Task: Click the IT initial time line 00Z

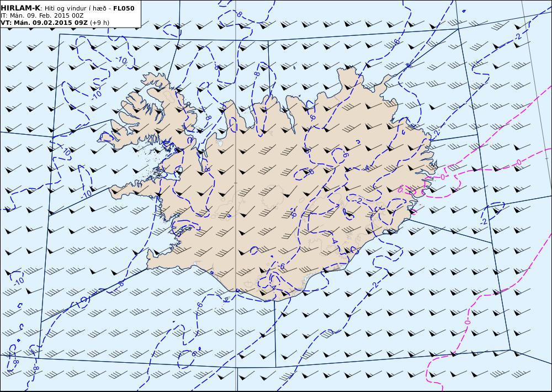Action: (x=42, y=15)
